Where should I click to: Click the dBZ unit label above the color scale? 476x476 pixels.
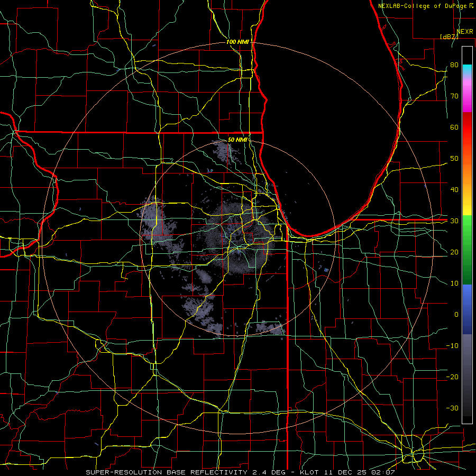coord(449,36)
